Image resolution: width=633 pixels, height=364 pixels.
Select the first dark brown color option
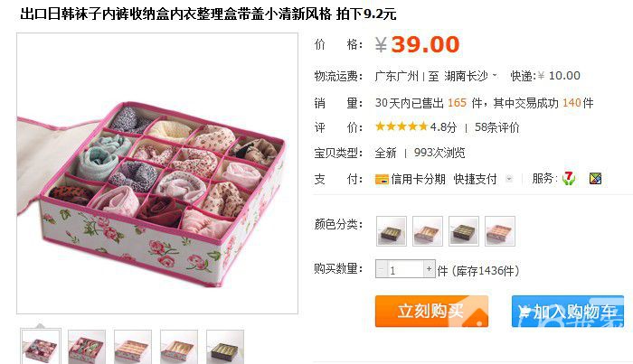pyautogui.click(x=392, y=231)
